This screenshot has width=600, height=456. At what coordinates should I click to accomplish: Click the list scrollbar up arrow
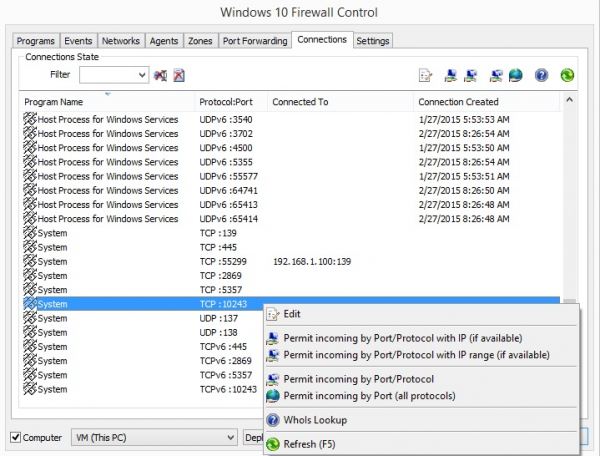tap(569, 100)
